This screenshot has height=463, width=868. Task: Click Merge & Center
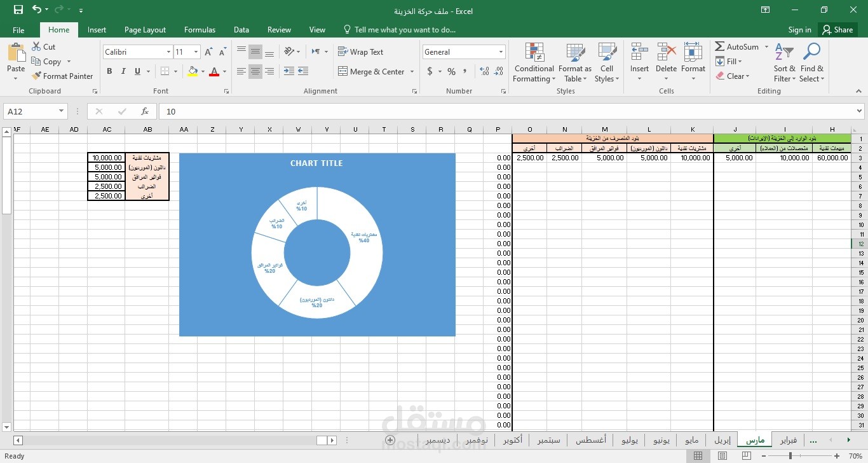(371, 71)
